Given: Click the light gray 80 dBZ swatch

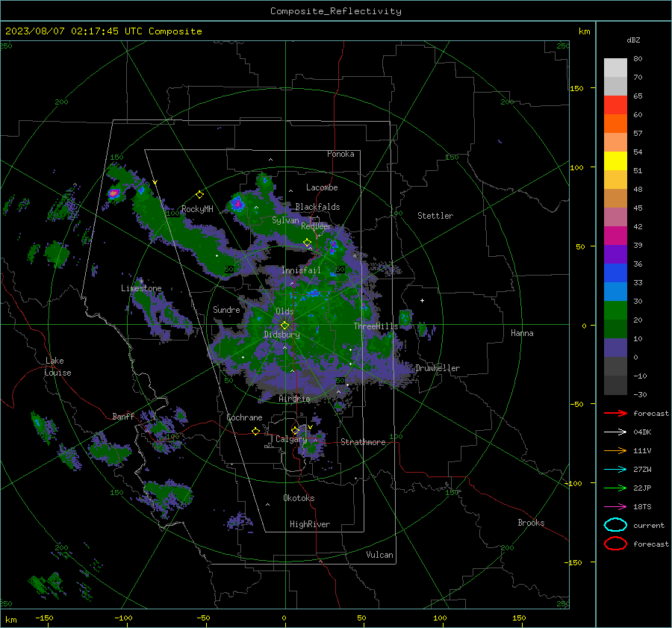Looking at the screenshot, I should tap(615, 68).
